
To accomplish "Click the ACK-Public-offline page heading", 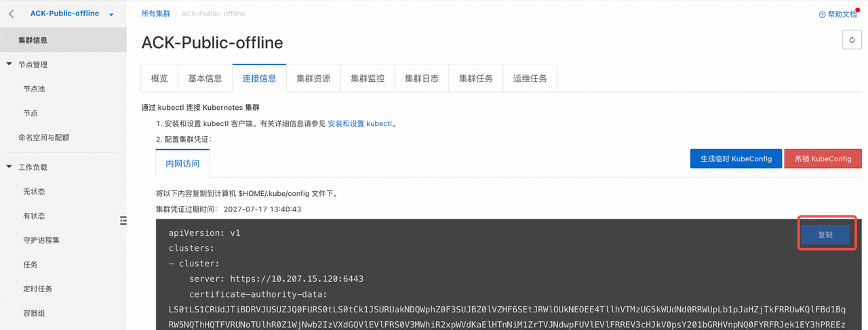I will tap(212, 43).
